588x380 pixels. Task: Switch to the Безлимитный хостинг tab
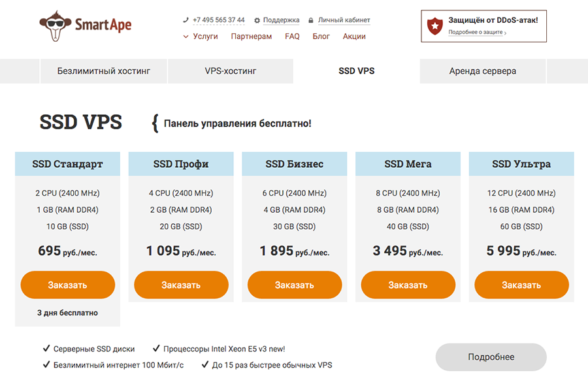[x=103, y=71]
